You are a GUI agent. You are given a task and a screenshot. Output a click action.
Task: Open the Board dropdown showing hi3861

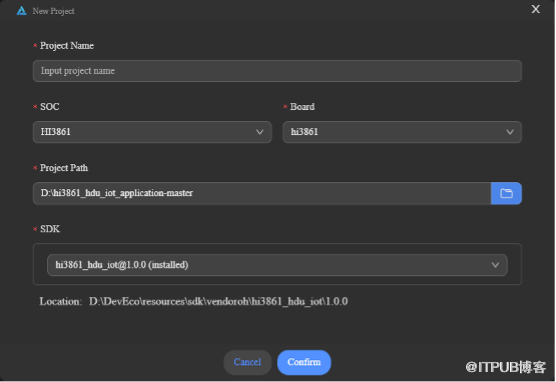[402, 132]
